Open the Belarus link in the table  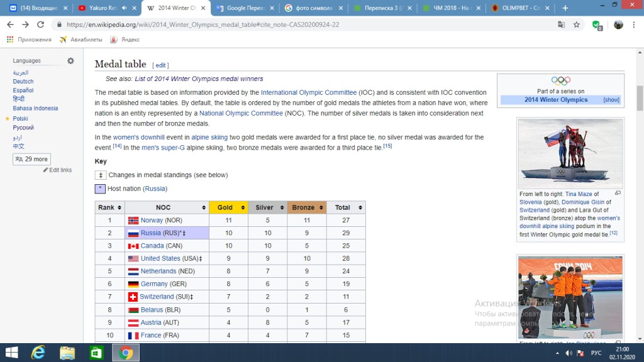click(x=152, y=310)
